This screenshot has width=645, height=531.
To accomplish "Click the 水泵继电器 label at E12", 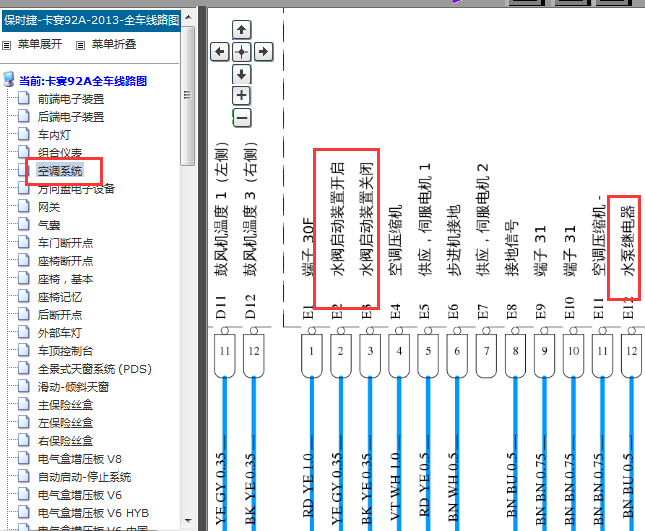I will (628, 240).
